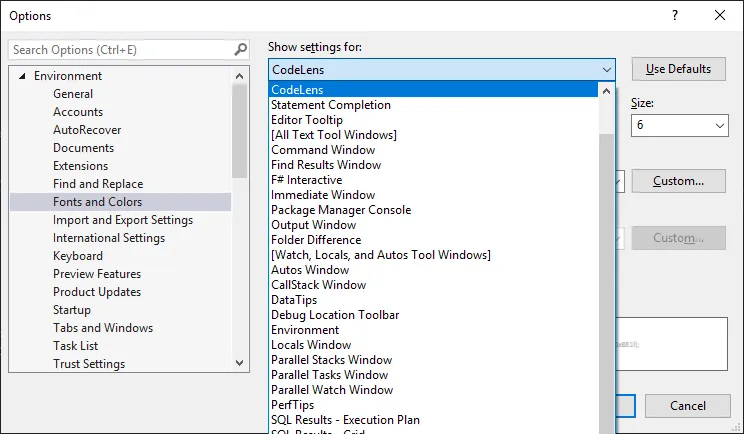This screenshot has height=434, width=744.
Task: Click the enabled Custom... button
Action: click(679, 181)
